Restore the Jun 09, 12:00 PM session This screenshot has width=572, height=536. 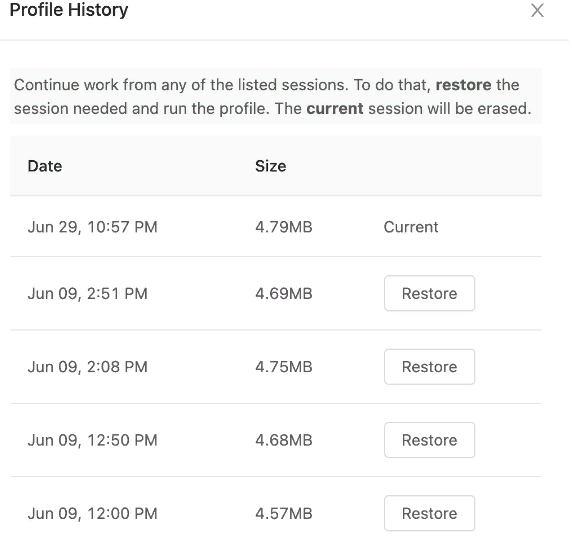[429, 513]
